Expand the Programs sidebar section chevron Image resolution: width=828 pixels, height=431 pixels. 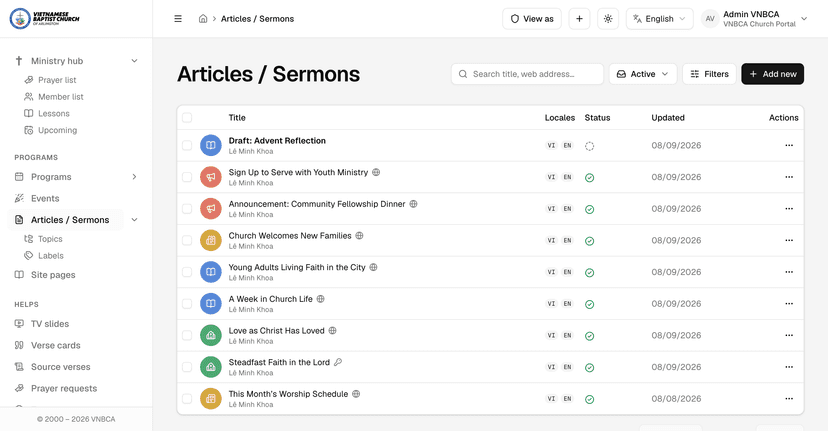134,177
